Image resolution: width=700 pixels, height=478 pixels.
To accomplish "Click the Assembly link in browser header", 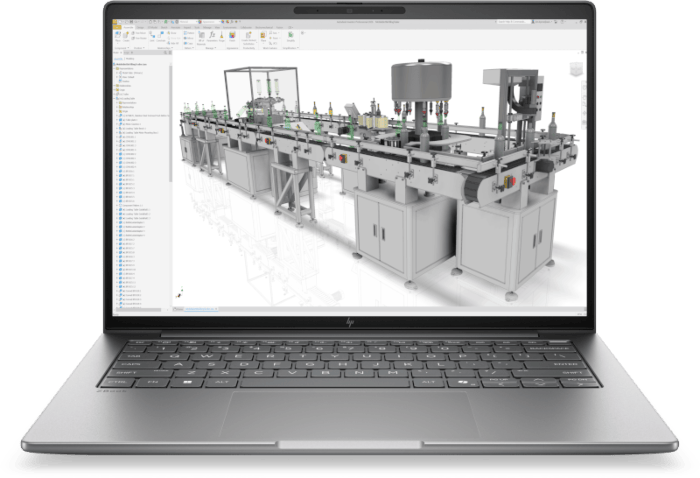I will tap(118, 58).
